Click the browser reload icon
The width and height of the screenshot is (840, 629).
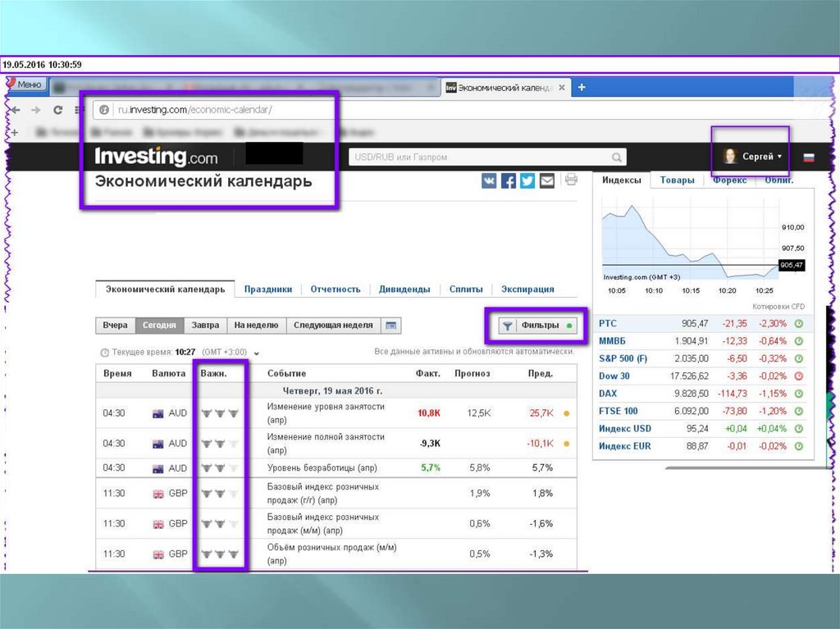coord(58,110)
